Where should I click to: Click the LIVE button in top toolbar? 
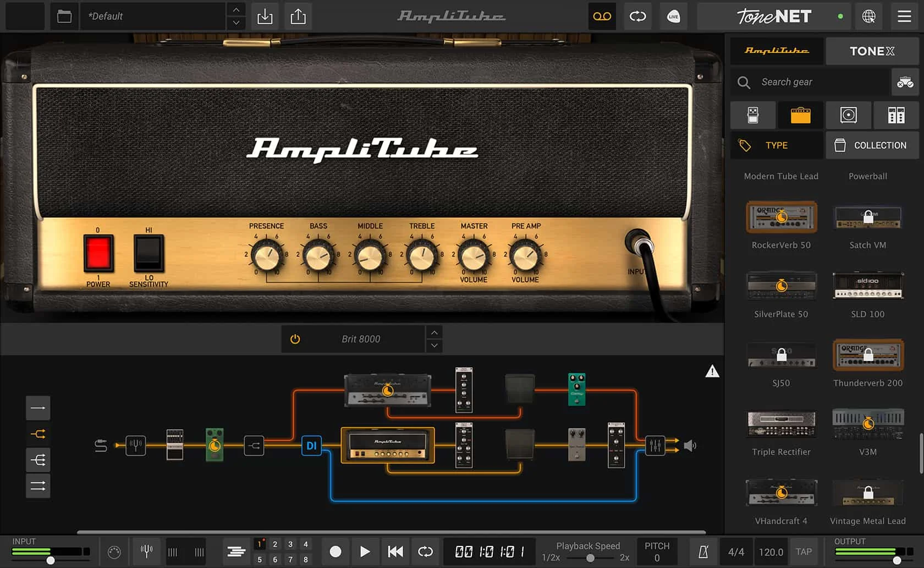[673, 16]
